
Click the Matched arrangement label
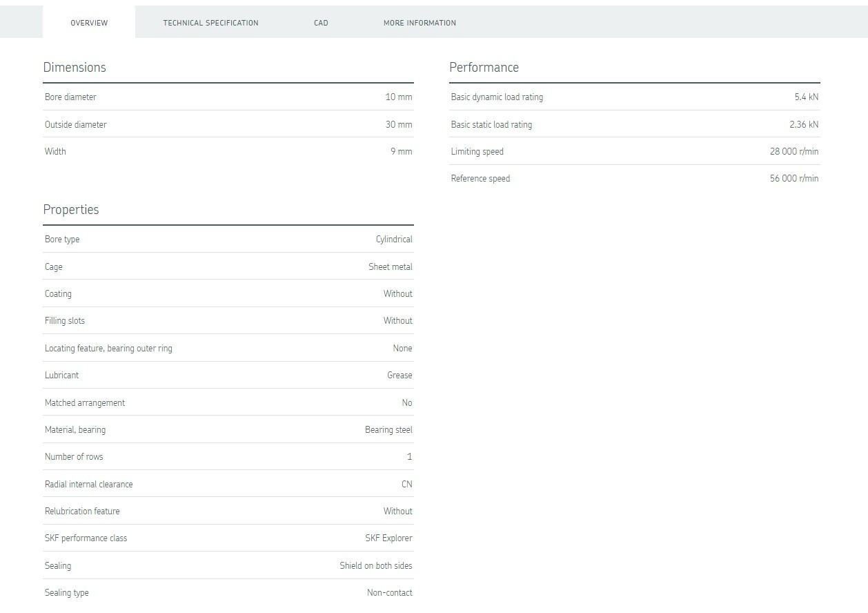coord(85,402)
